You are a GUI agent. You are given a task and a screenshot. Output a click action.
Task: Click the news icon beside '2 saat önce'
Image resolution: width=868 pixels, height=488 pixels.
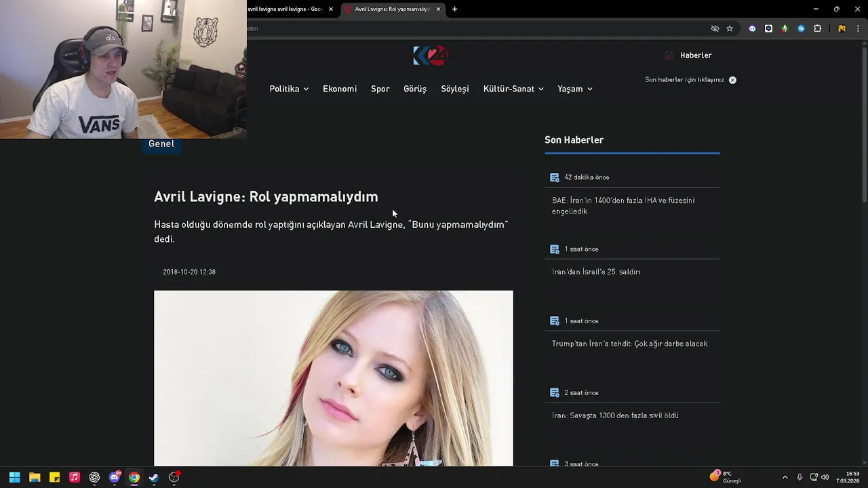555,393
